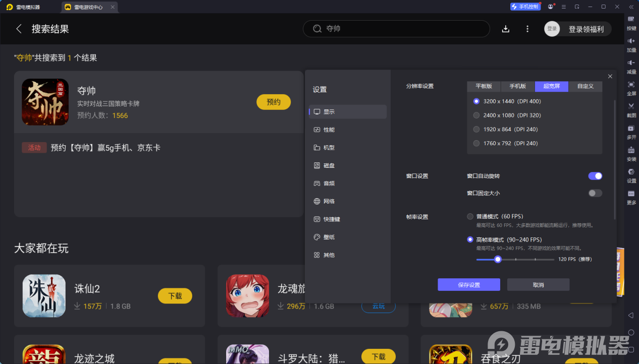Click the Android back triangle in the sidebar
Viewport: 639px width, 364px height.
tap(631, 316)
